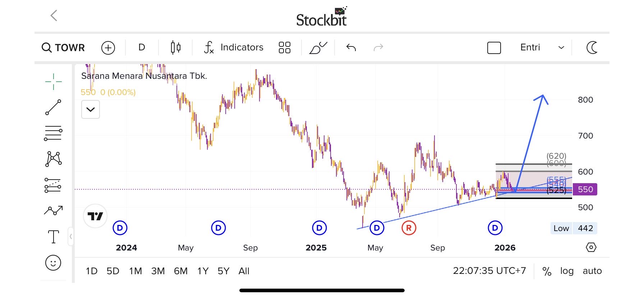Select the long position forecasting tool

(x=53, y=185)
